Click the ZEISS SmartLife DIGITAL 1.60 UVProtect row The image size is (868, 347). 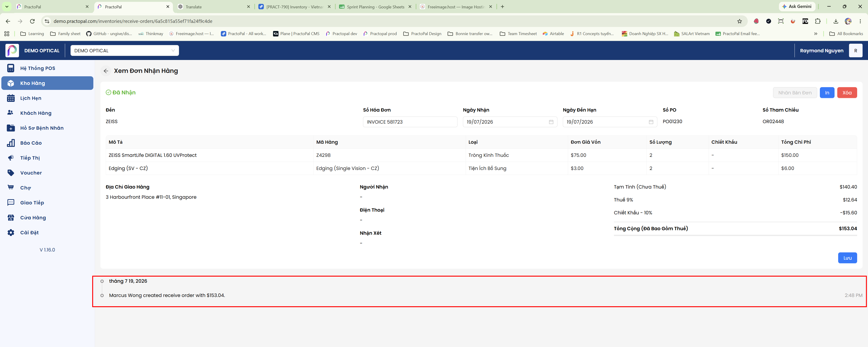[x=481, y=155]
